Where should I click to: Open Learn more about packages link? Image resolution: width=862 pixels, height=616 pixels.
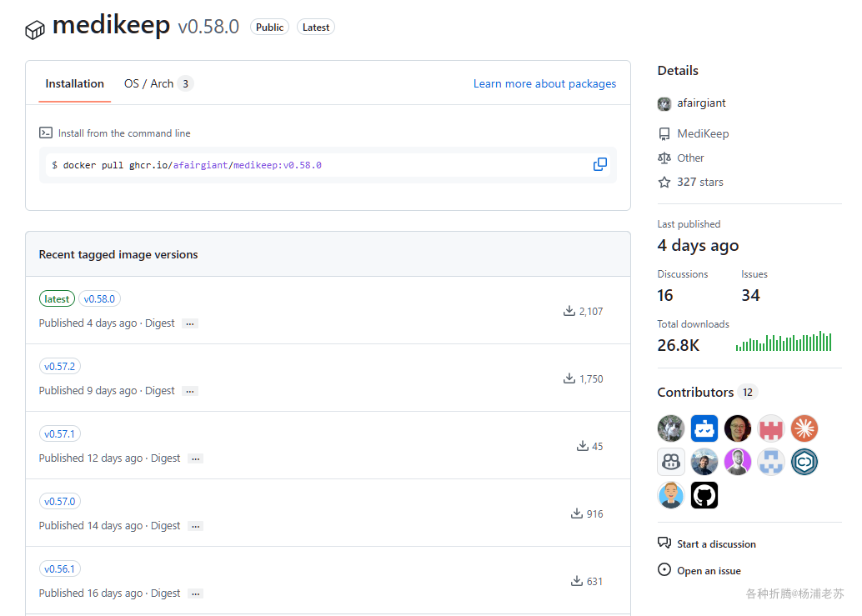544,84
